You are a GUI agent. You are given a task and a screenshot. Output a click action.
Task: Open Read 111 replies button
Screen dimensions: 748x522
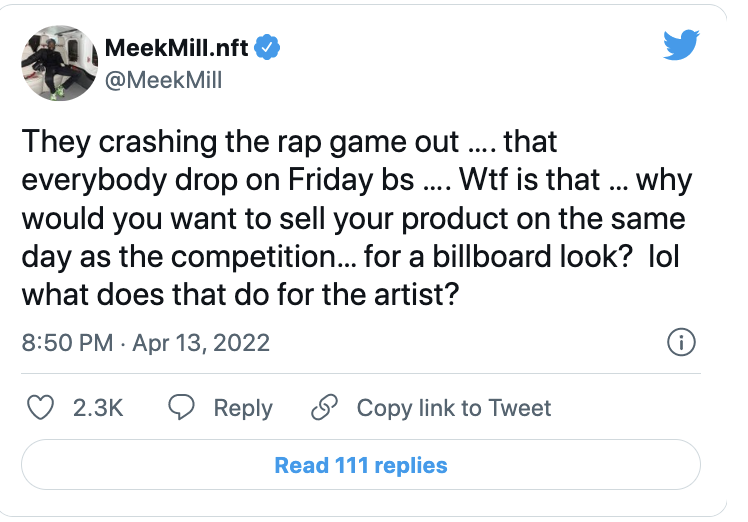click(361, 465)
